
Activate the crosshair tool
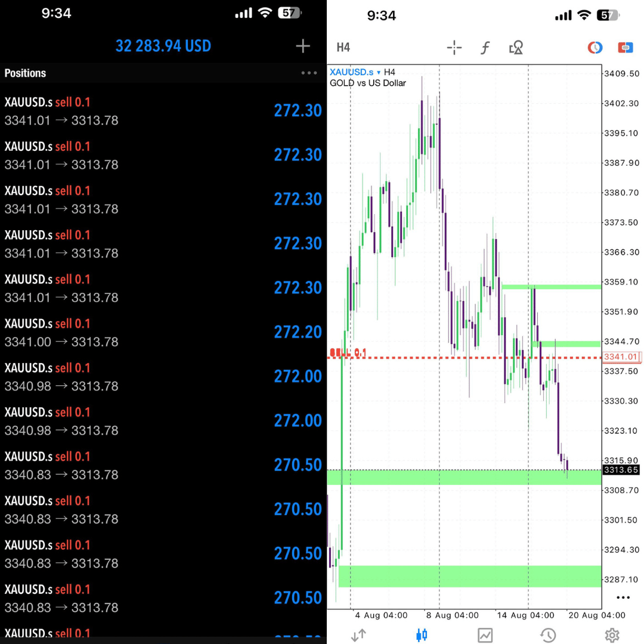pos(454,48)
